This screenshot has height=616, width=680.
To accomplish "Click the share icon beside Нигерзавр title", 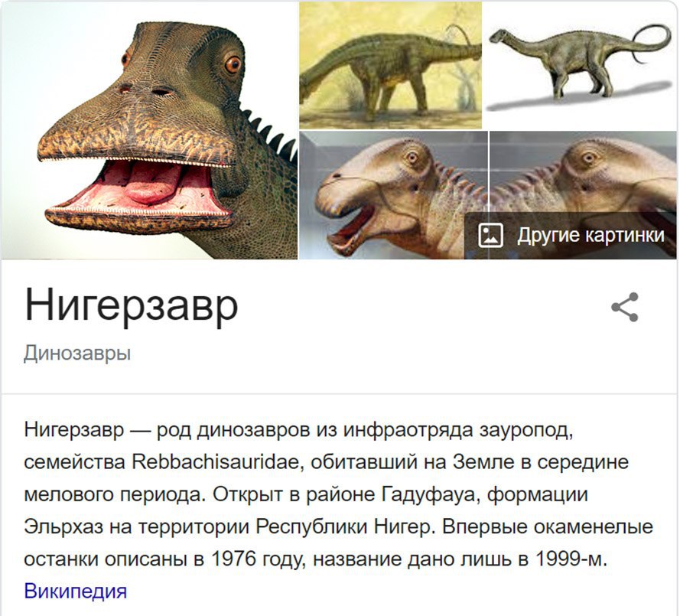I will coord(625,307).
